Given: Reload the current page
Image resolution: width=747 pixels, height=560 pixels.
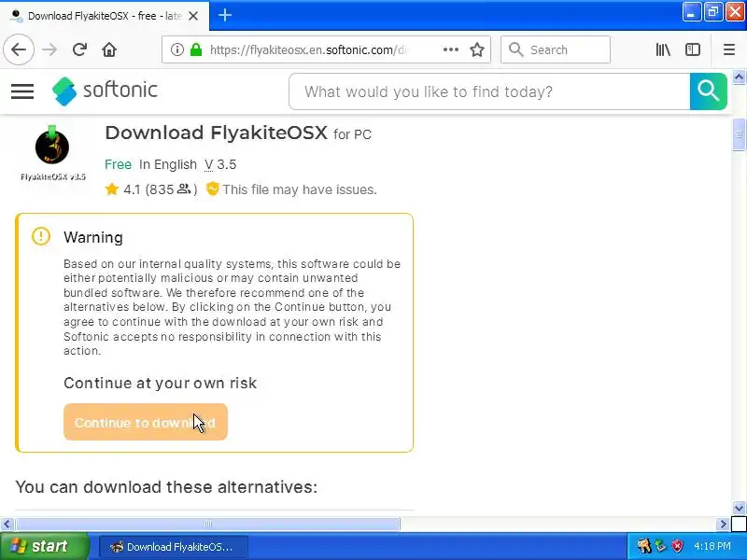Looking at the screenshot, I should 79,49.
